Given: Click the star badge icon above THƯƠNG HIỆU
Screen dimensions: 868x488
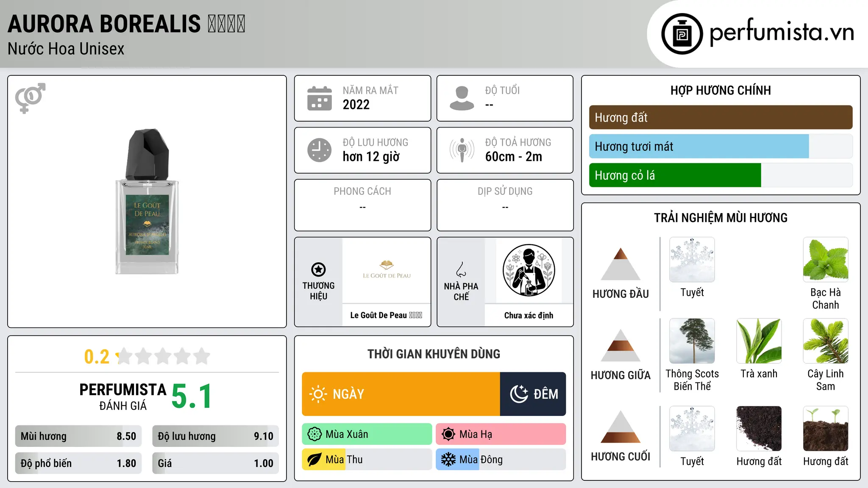Looking at the screenshot, I should [x=318, y=269].
